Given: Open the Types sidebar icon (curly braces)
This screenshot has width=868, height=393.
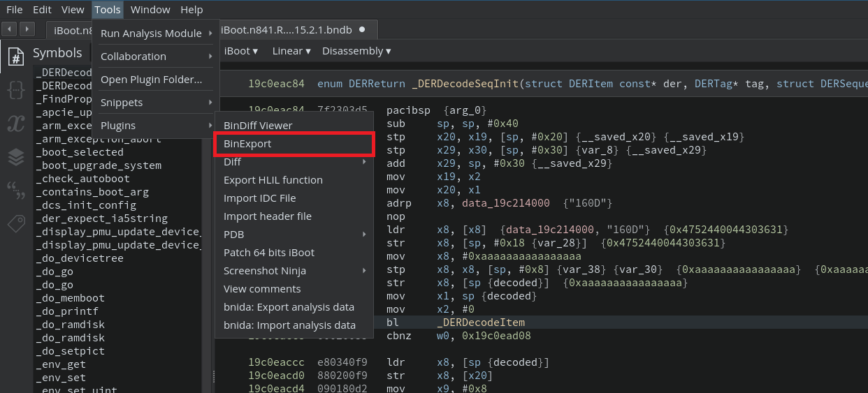Looking at the screenshot, I should [x=15, y=89].
